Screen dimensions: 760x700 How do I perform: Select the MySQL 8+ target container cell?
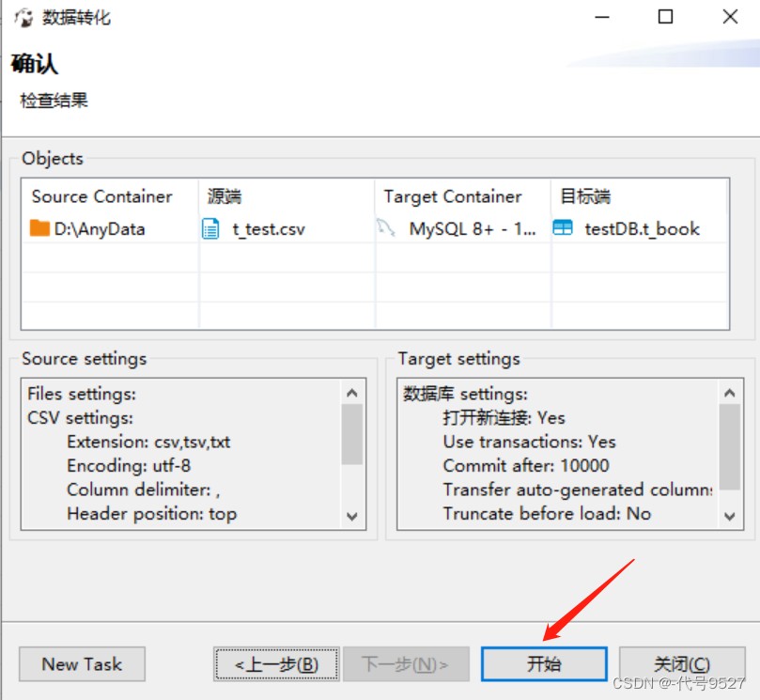click(x=463, y=229)
